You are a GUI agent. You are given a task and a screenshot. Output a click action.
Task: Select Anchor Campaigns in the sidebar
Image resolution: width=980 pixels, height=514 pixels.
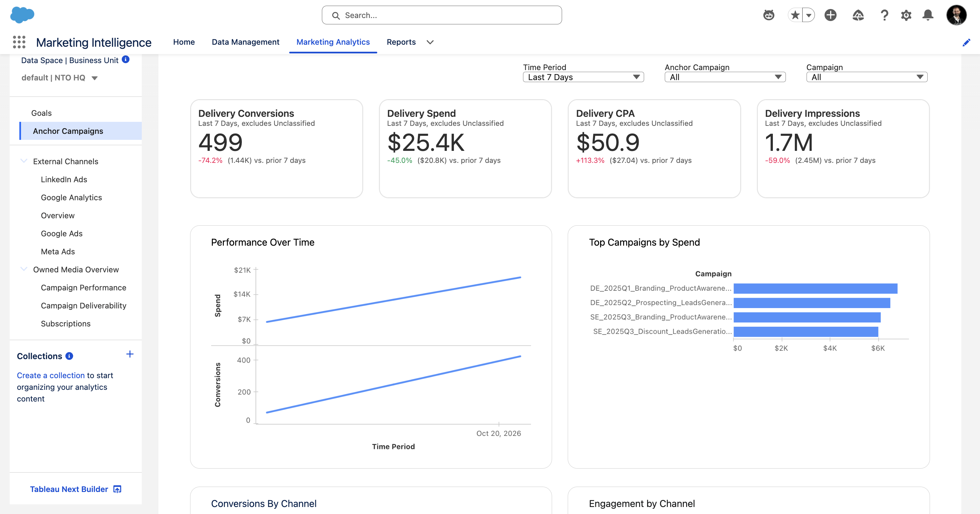[81, 131]
